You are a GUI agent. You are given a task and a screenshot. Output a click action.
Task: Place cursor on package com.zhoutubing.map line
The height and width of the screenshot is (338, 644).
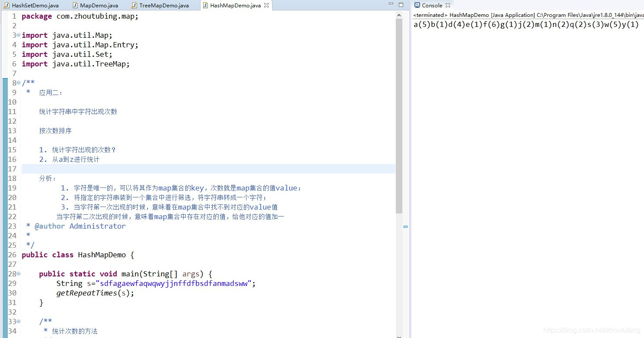pos(80,16)
